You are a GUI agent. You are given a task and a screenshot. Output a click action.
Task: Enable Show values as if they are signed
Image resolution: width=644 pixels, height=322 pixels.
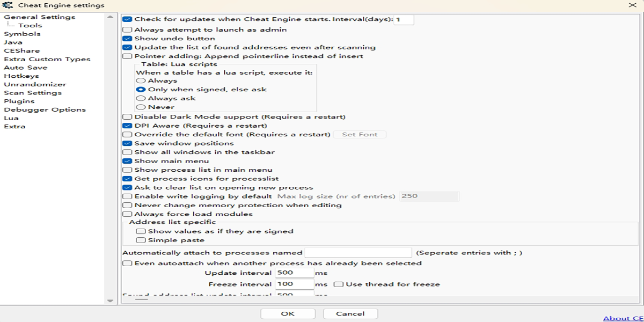[x=141, y=231]
